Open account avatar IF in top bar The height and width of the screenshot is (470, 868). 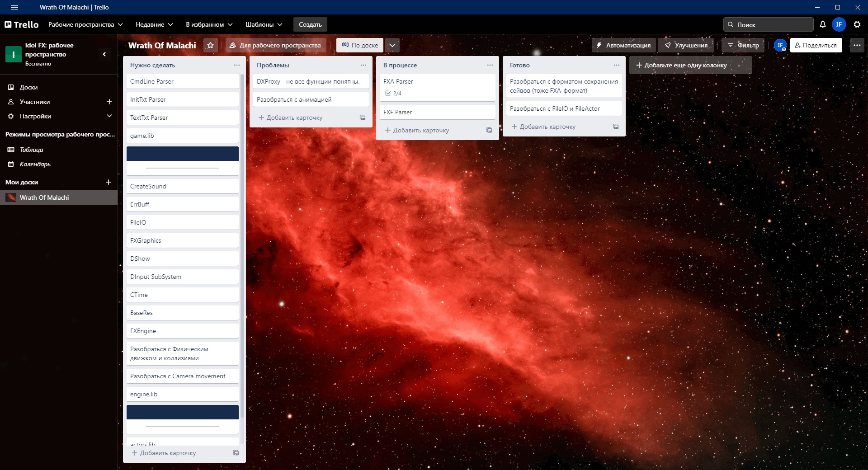pyautogui.click(x=839, y=24)
